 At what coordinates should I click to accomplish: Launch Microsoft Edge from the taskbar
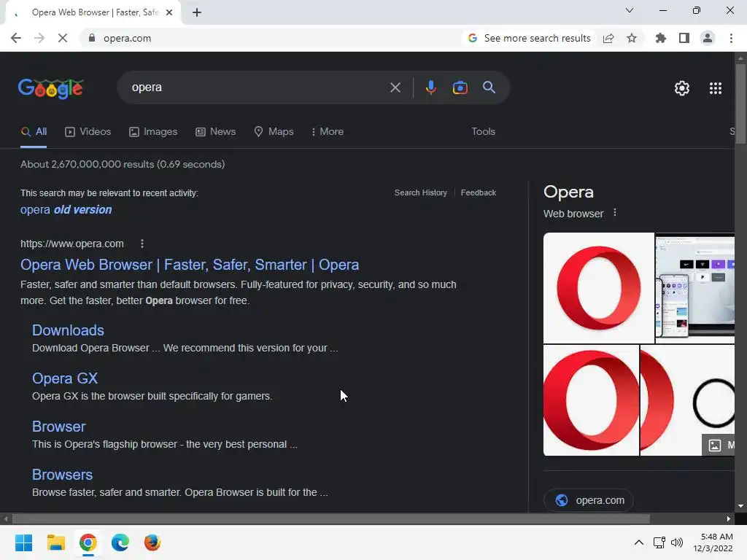120,542
